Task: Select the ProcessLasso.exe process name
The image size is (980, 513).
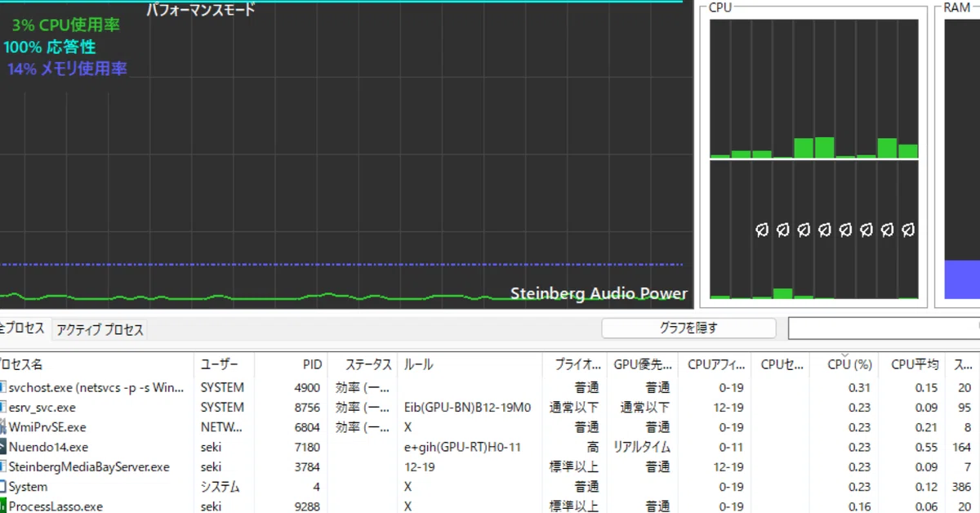Action: click(x=56, y=506)
